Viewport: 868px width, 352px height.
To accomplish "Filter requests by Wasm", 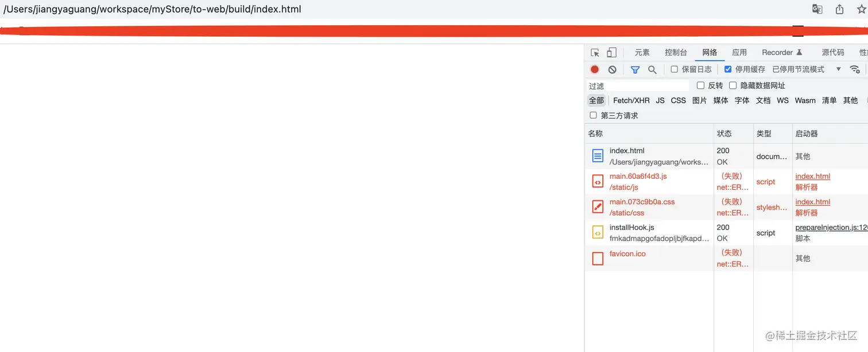I will pos(805,100).
